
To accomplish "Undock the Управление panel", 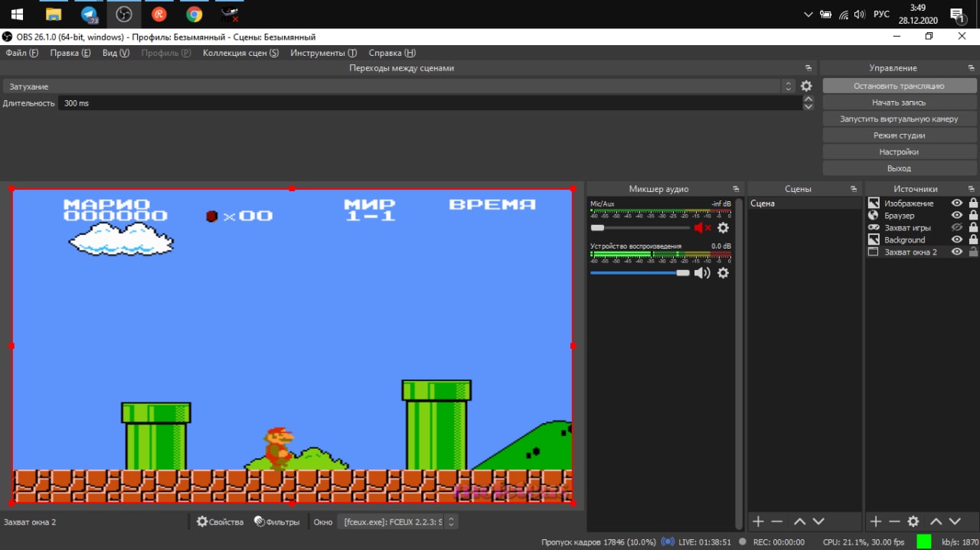I will tap(972, 68).
